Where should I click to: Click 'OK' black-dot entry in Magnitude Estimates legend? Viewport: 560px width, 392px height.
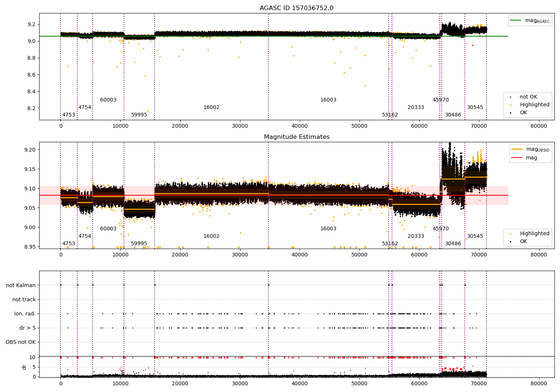[x=519, y=241]
